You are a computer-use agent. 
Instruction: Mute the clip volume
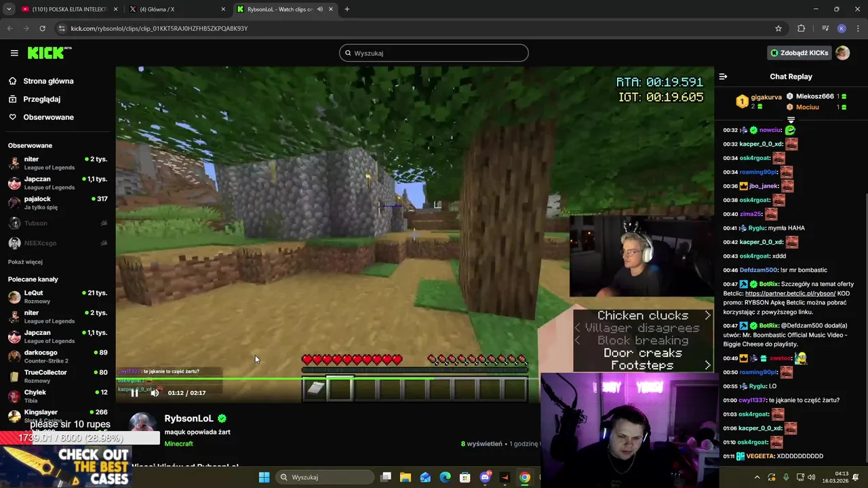[155, 392]
